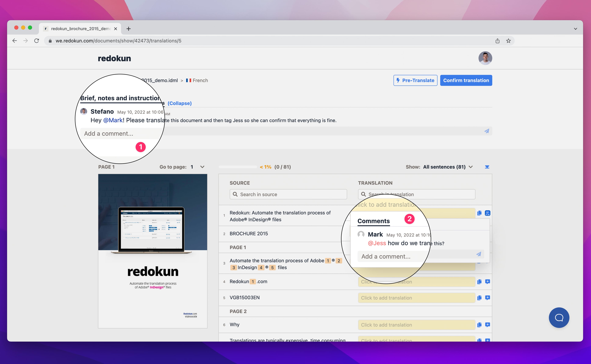
Task: Click the download icon beside the sentence filter
Action: [487, 167]
